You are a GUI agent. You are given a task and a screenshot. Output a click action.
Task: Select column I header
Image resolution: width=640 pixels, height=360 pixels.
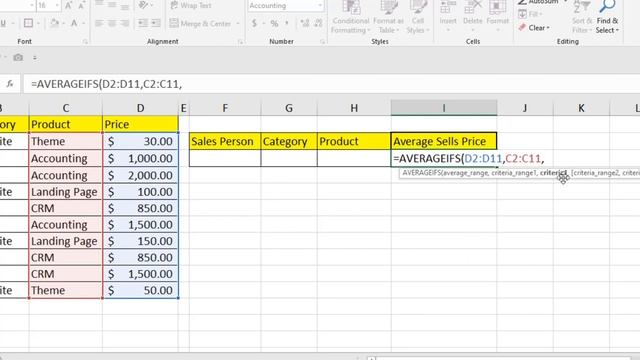coord(444,108)
